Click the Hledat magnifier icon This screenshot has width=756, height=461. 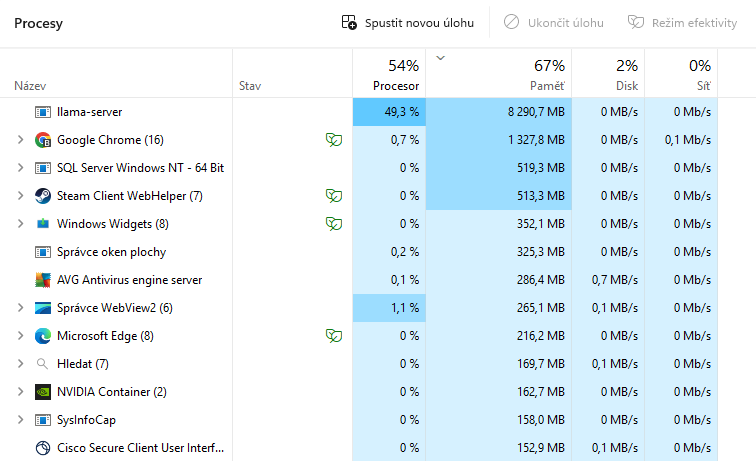point(42,364)
